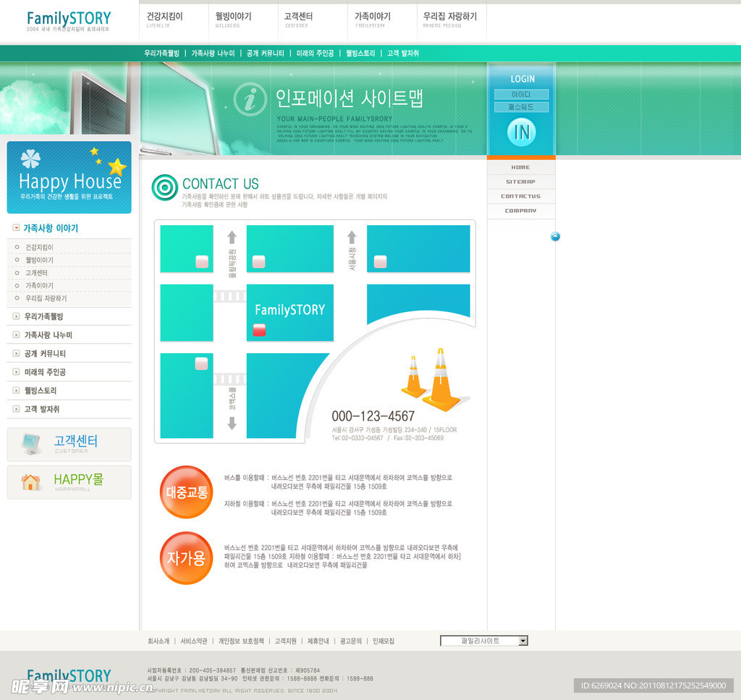Open 인재모집 footer link

tap(384, 641)
